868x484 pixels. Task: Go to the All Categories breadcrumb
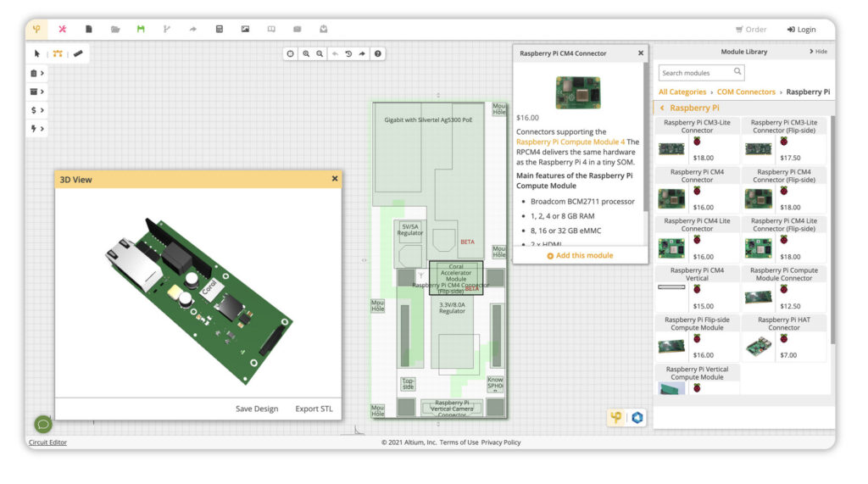click(682, 92)
